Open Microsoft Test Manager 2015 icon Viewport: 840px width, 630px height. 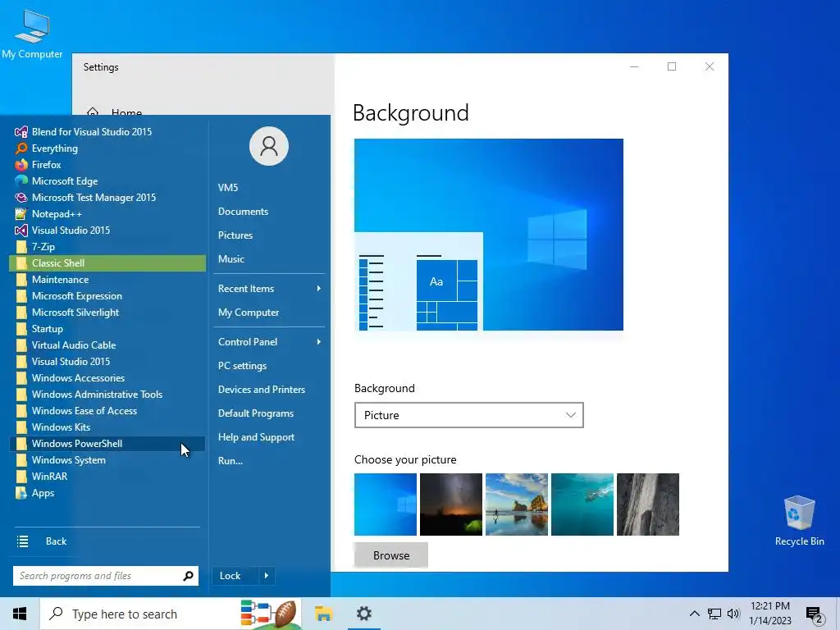pos(21,198)
